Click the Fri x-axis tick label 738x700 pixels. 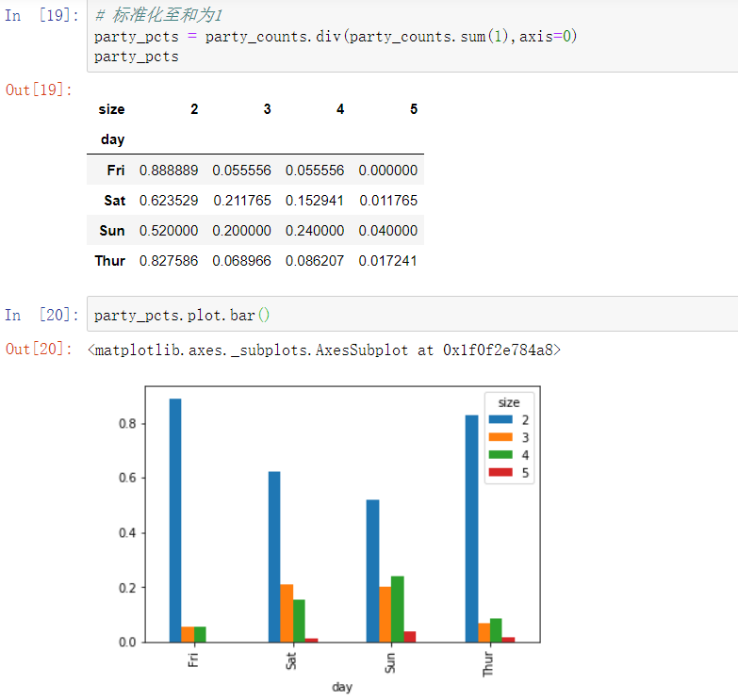[193, 659]
